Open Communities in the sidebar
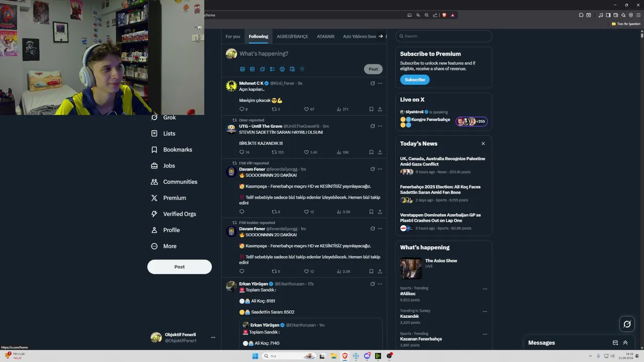The height and width of the screenshot is (362, 644). pos(174,182)
